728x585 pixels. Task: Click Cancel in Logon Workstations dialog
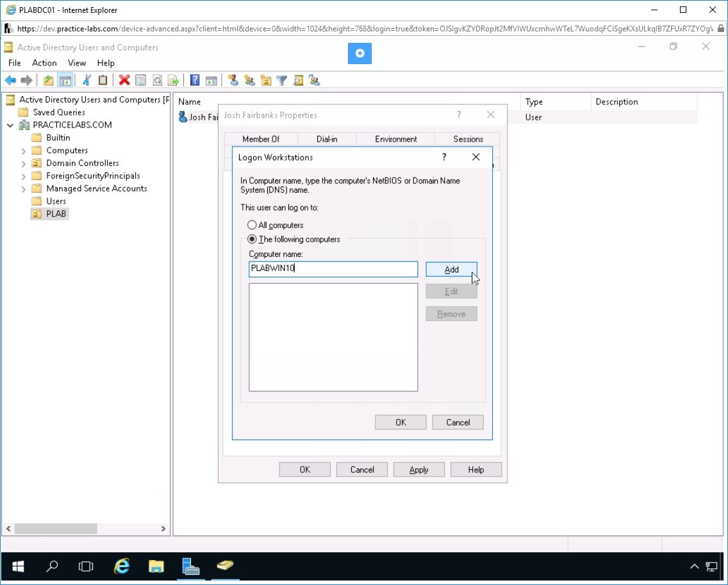pos(458,422)
